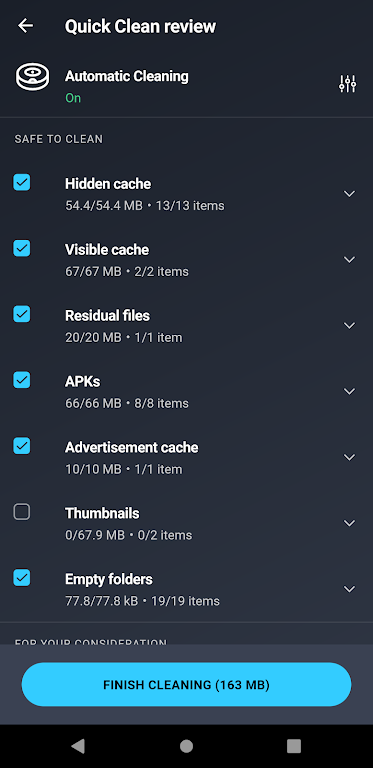The height and width of the screenshot is (768, 373).
Task: Deselect the APKs checkbox
Action: (x=22, y=380)
